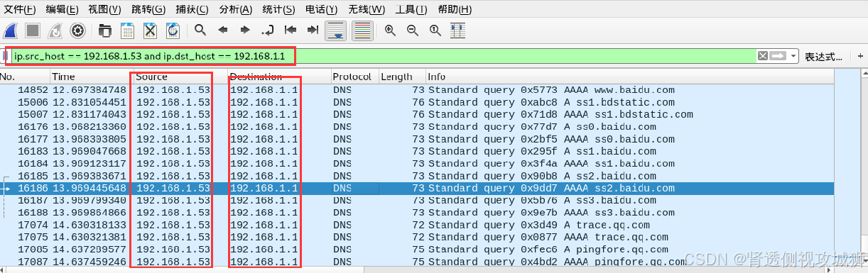868x273 pixels.
Task: Go forward in packet history
Action: 245,30
